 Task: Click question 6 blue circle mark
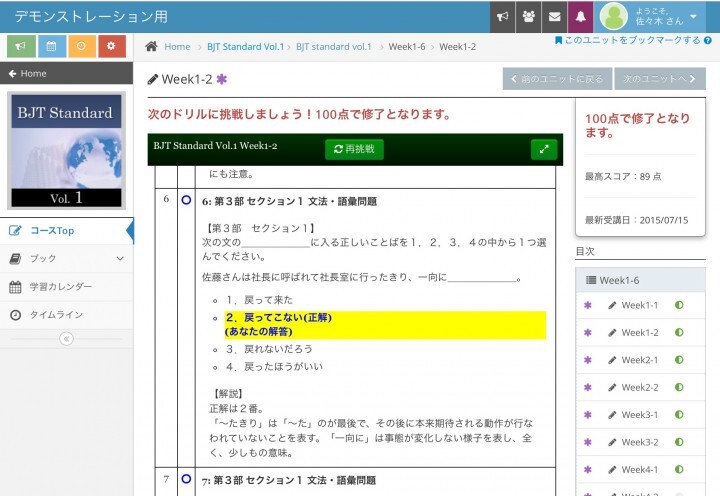186,200
